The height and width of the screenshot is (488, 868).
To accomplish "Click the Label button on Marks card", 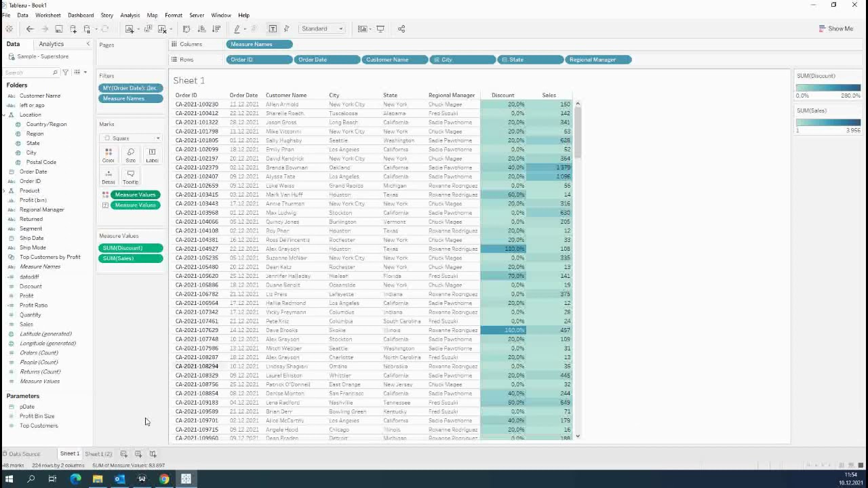I will pyautogui.click(x=152, y=155).
